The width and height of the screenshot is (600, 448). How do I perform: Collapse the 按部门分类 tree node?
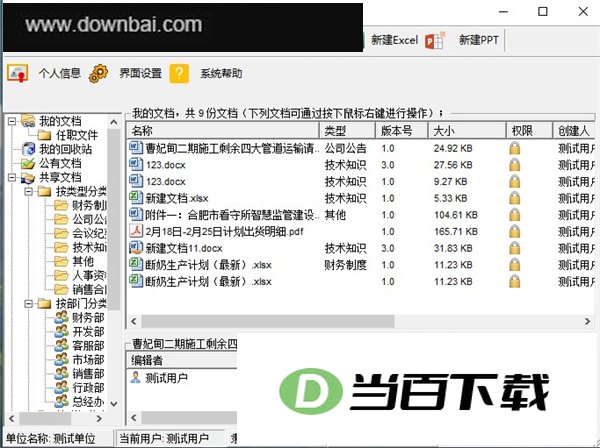coord(29,304)
